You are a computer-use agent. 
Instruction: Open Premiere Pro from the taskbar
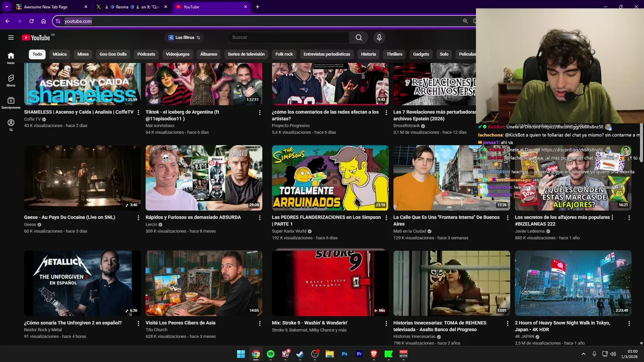click(x=359, y=354)
